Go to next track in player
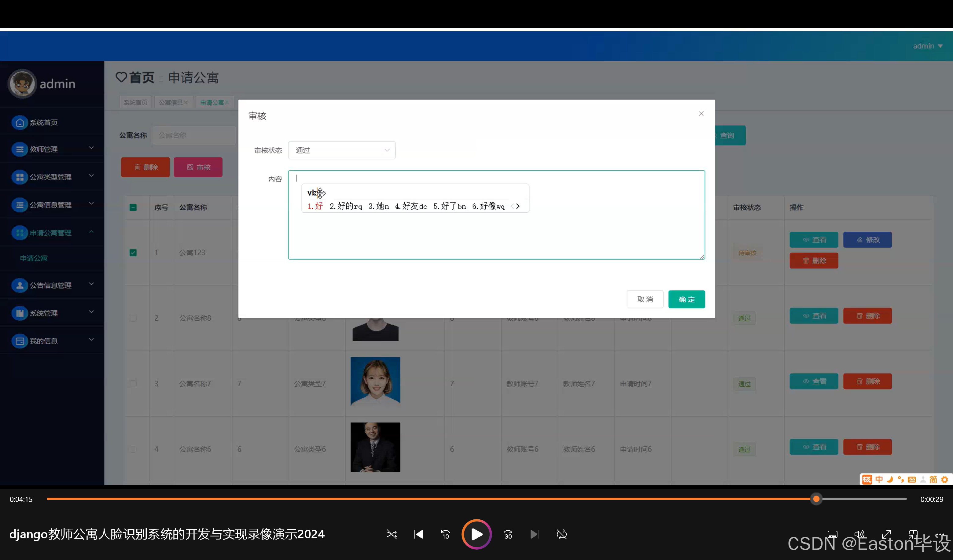 coord(535,534)
